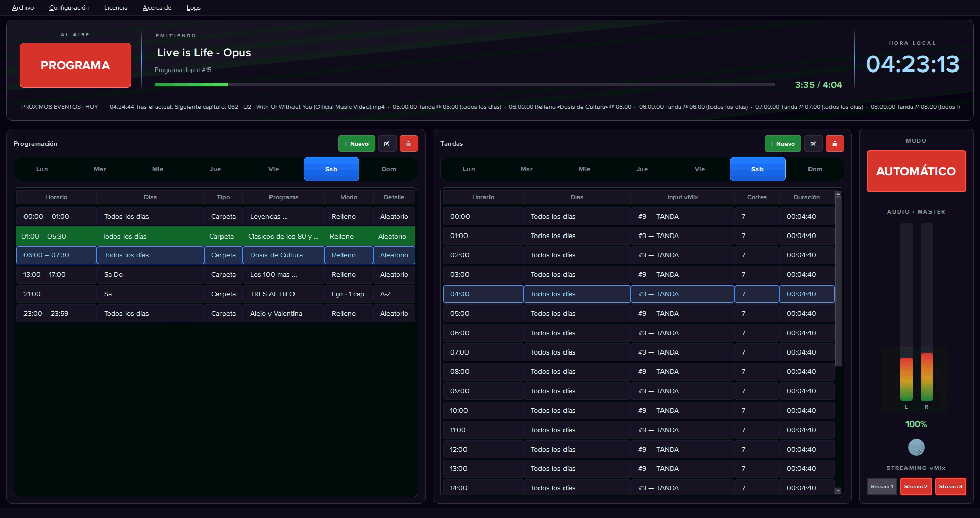
Task: Select Dom tab in Programación
Action: (x=389, y=169)
